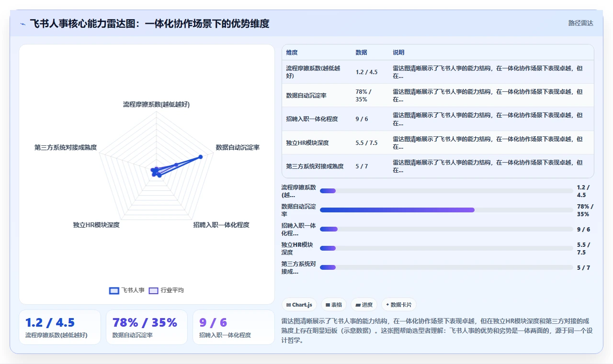Select the 数据自动沉淀率 table row
The height and width of the screenshot is (364, 613).
438,95
